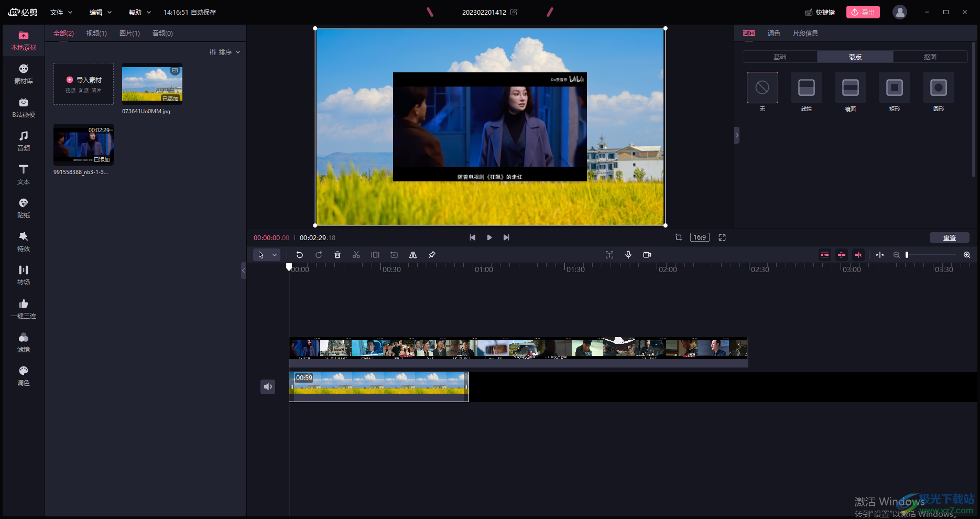Image resolution: width=980 pixels, height=519 pixels.
Task: Select the 矩形 rectangle mask
Action: click(895, 88)
